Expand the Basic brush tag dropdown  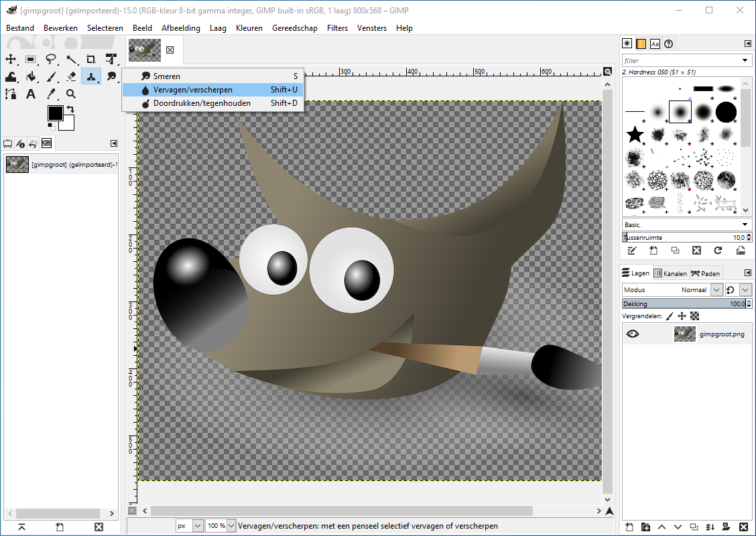745,224
